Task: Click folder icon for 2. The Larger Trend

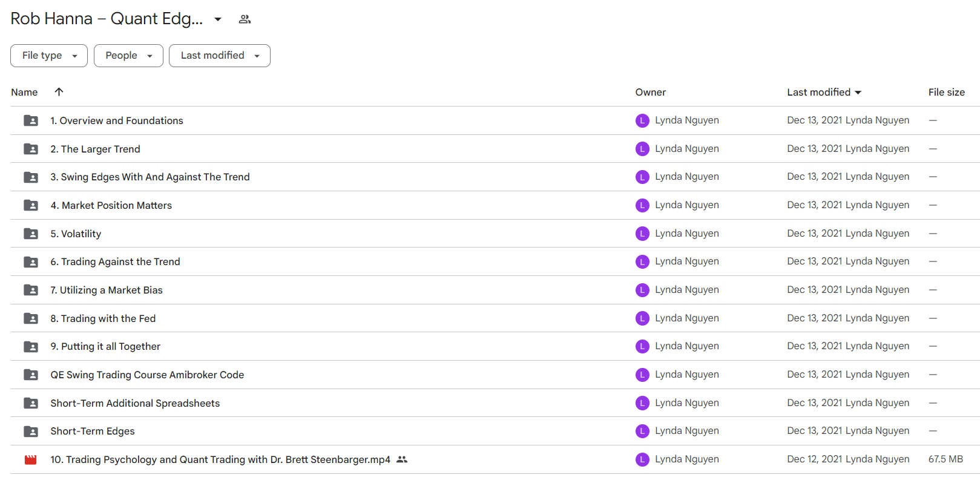Action: (x=31, y=149)
